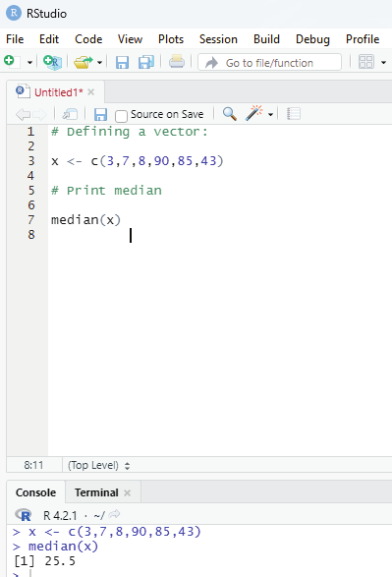Open find and replace in the editor
This screenshot has height=577, width=392.
tap(230, 114)
